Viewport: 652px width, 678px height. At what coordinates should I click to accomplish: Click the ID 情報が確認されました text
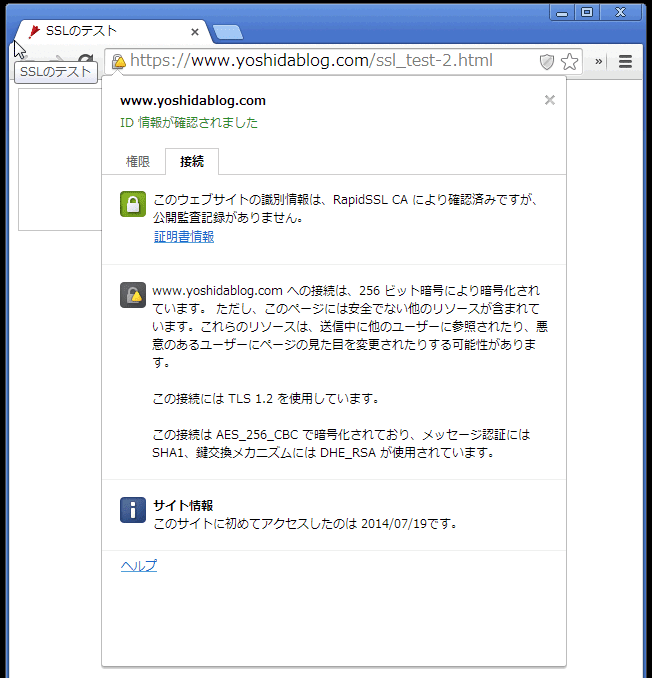pos(189,123)
